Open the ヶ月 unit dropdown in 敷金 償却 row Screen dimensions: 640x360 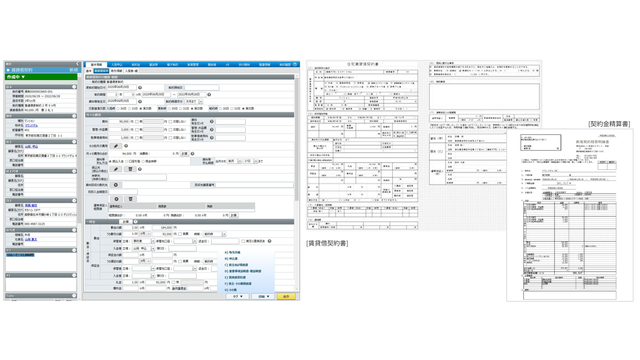144,234
